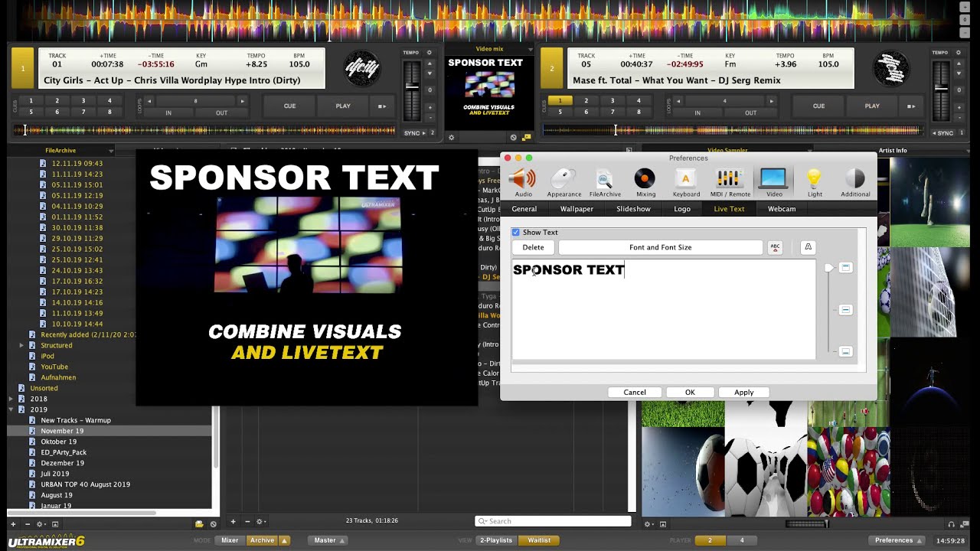This screenshot has width=980, height=551.
Task: Click the Font and Font Size button
Action: (660, 247)
